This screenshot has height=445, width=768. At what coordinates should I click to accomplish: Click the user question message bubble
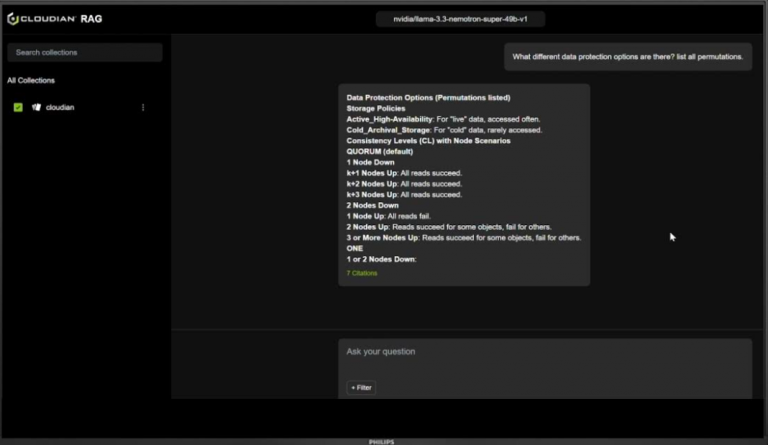click(x=627, y=57)
